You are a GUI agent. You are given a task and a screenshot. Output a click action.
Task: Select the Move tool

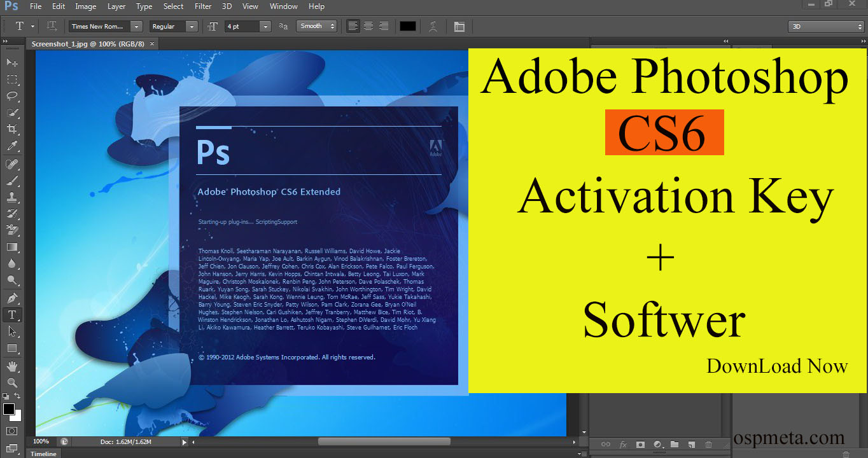(x=11, y=62)
